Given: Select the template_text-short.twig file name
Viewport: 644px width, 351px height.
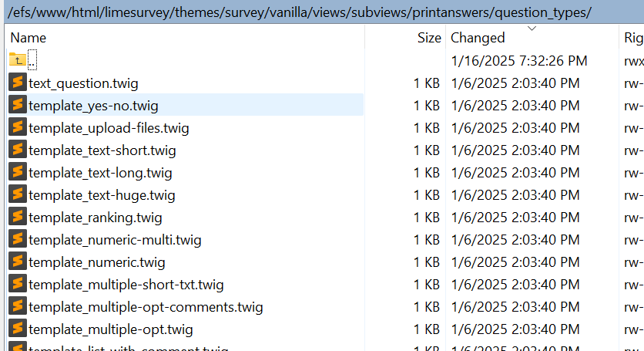Looking at the screenshot, I should (102, 150).
